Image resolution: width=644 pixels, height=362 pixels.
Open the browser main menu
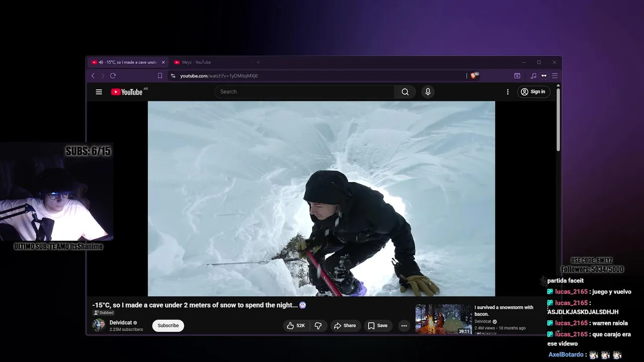555,76
